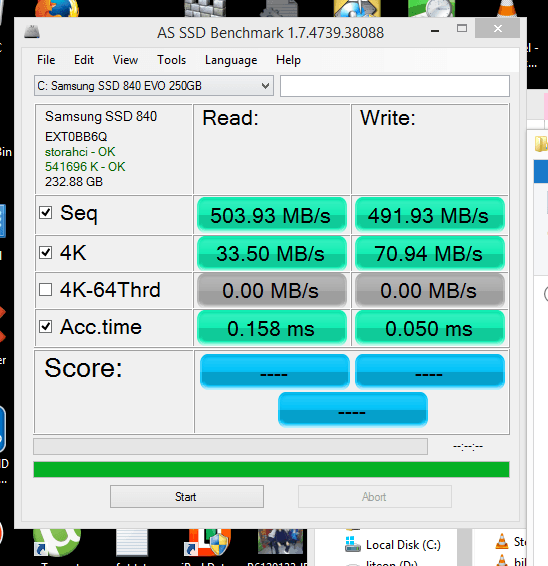Click the 4K write result 70.94 MB/s

click(430, 253)
